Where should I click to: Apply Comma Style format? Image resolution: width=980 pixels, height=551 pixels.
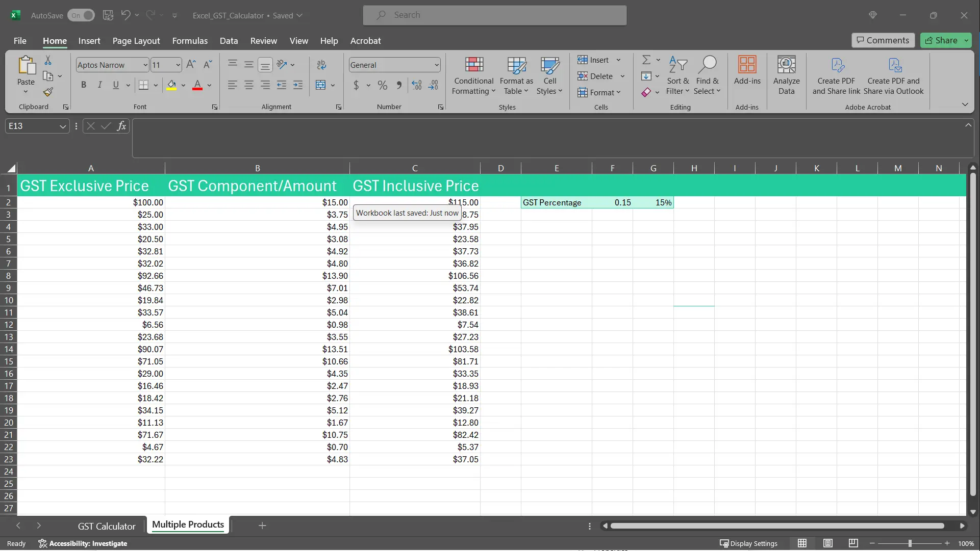click(399, 85)
